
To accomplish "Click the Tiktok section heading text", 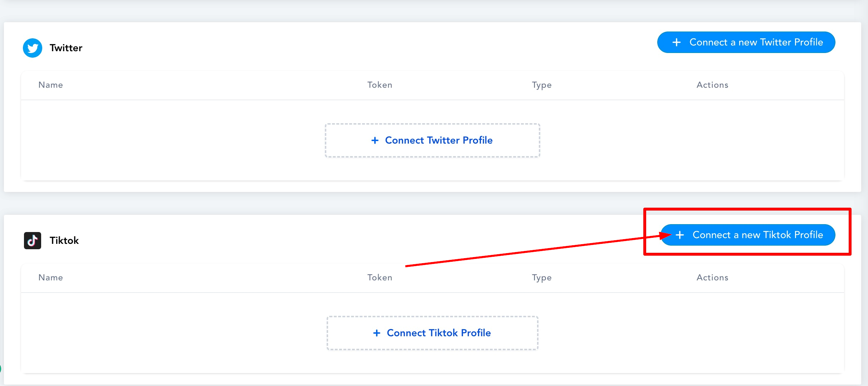I will [64, 241].
